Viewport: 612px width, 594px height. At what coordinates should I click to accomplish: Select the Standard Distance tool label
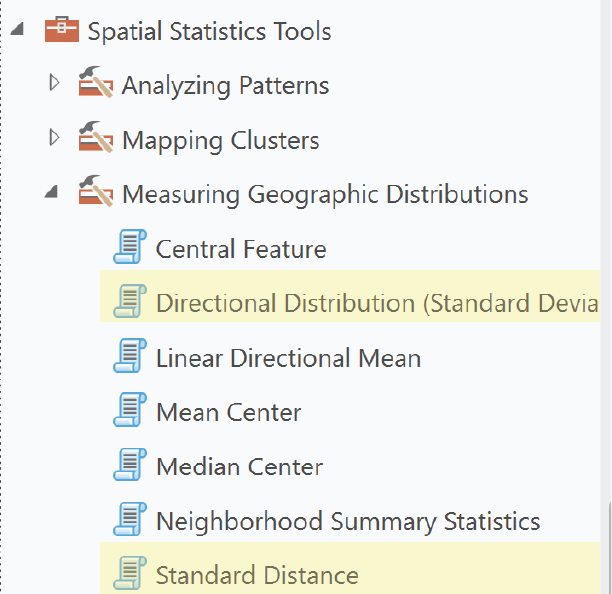click(x=257, y=575)
